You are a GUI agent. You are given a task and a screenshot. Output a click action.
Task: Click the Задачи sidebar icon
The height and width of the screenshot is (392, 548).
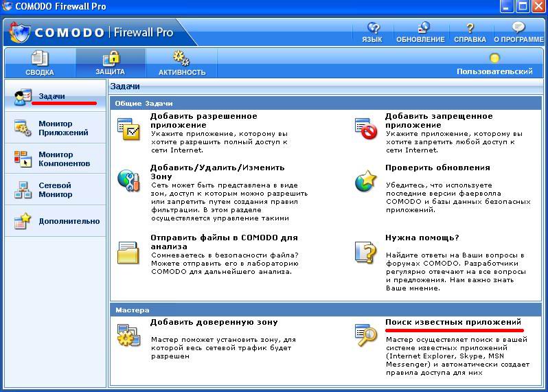(23, 97)
